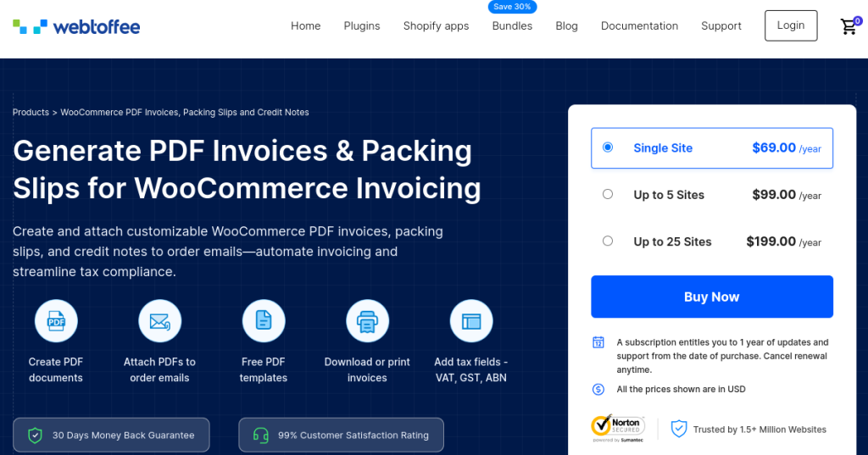Screen dimensions: 868x455
Task: Click the "Create PDF documents" label
Action: pyautogui.click(x=56, y=369)
